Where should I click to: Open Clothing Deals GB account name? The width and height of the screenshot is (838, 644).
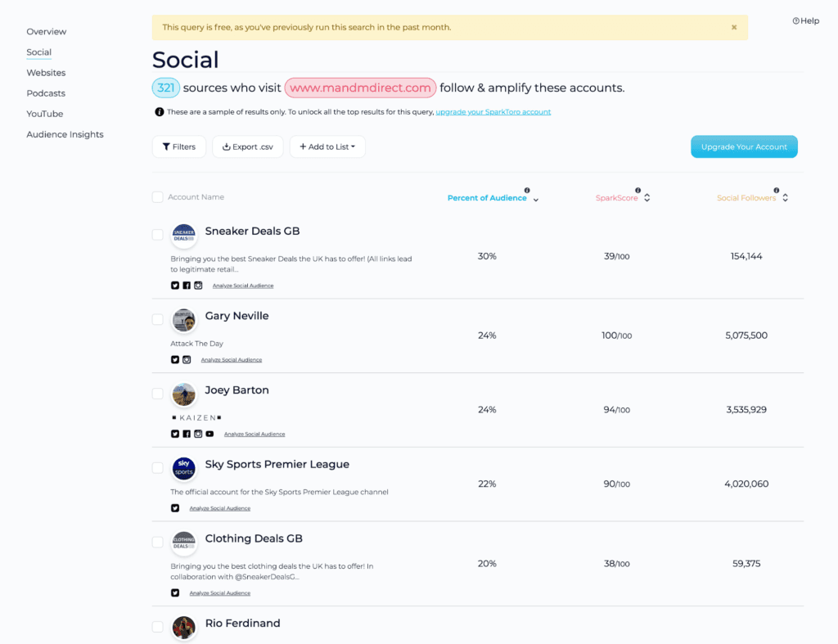pyautogui.click(x=254, y=538)
